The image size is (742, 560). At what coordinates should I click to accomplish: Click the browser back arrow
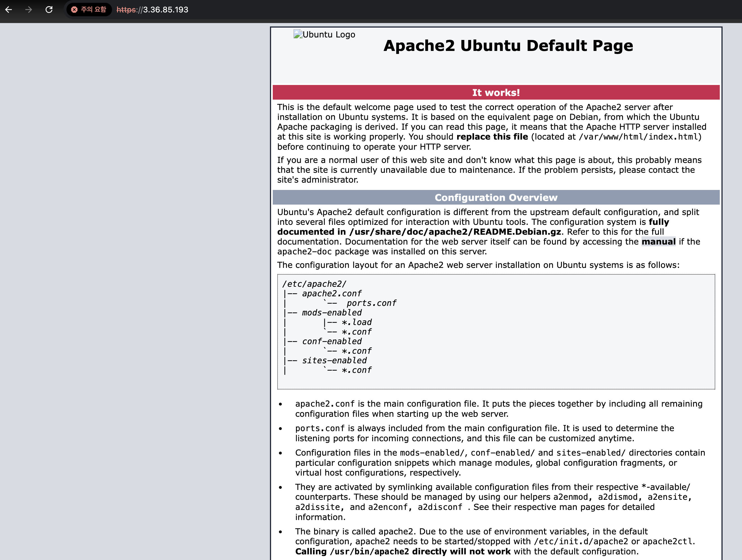point(9,9)
